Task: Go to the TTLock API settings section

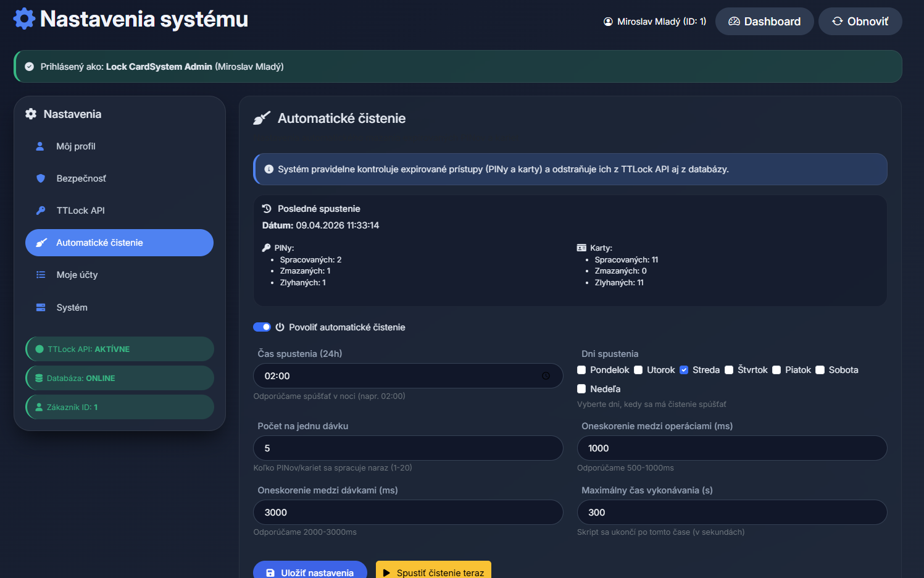Action: click(80, 211)
